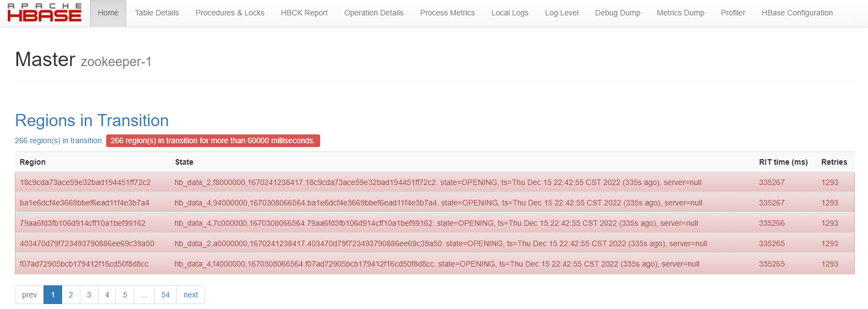
Task: Click the Regions in Transition heading link
Action: click(92, 121)
